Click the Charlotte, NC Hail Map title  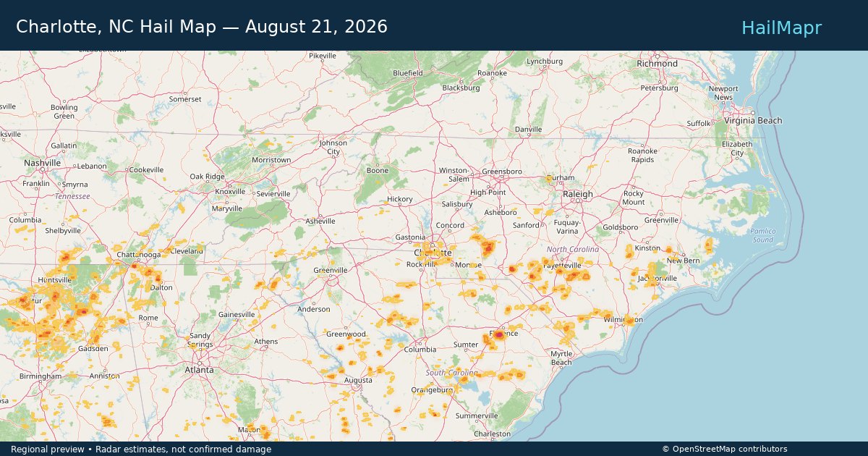(x=202, y=27)
